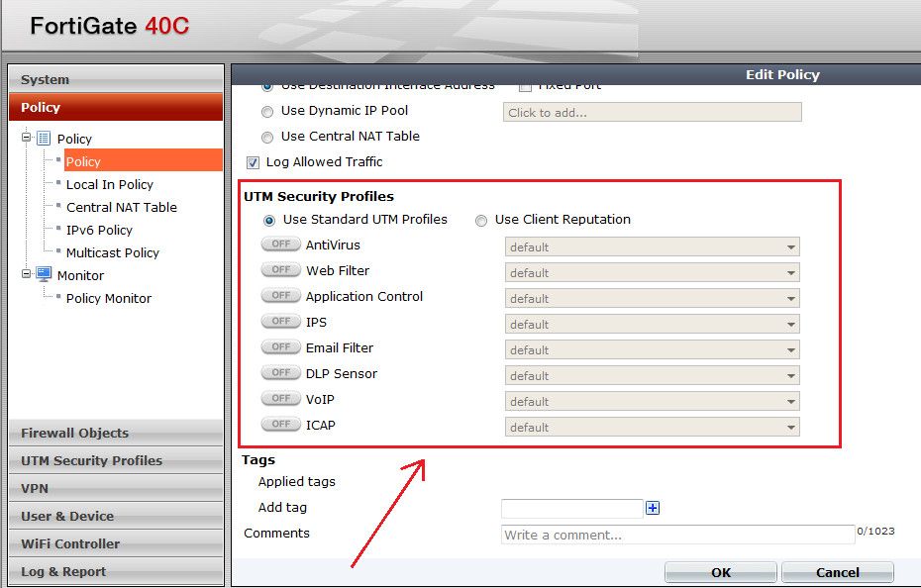Open IPS profile dropdown
This screenshot has height=588, width=921.
point(652,325)
